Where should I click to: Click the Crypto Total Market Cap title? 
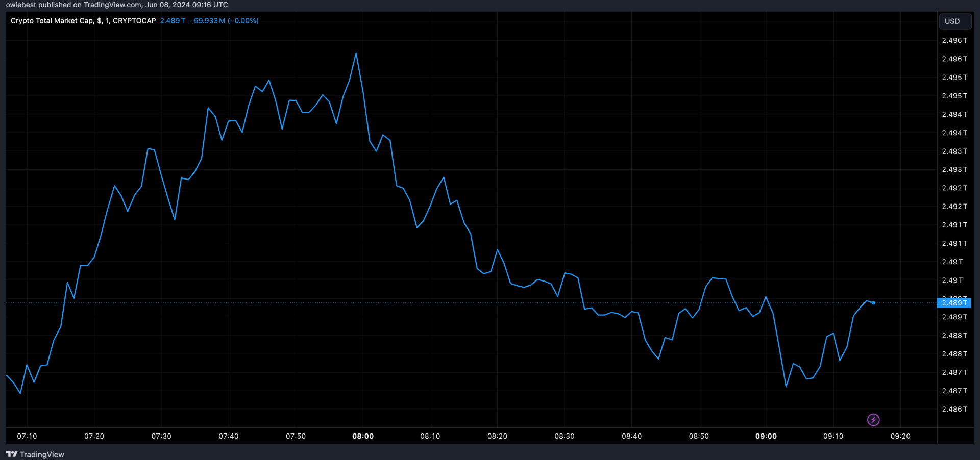pos(52,21)
